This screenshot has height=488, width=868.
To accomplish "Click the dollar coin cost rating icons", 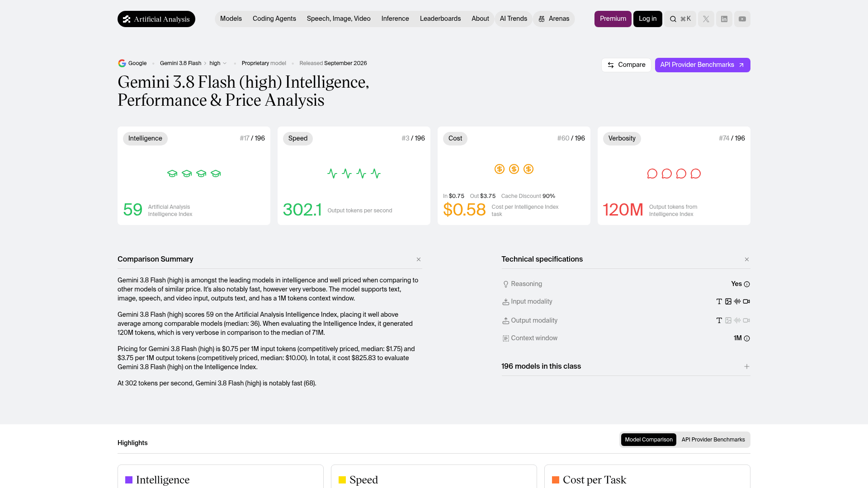I will click(514, 169).
